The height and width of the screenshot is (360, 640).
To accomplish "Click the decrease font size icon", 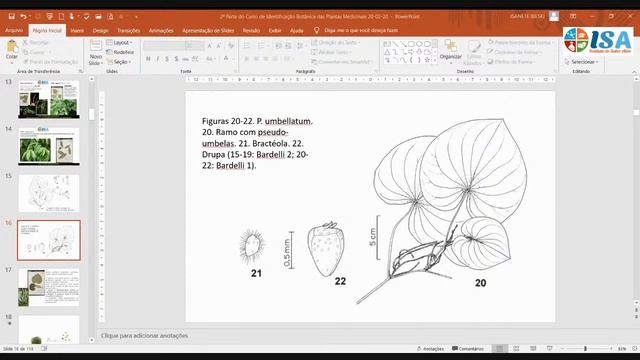I will (219, 46).
